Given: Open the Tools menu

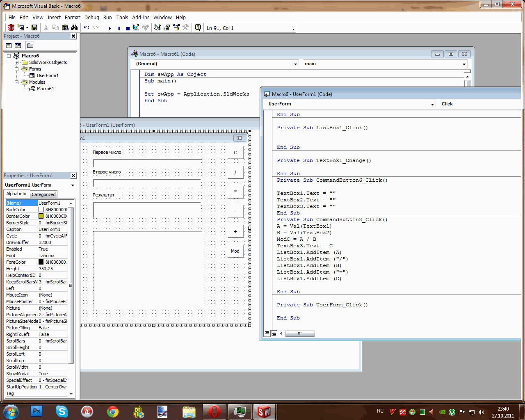Looking at the screenshot, I should click(x=122, y=18).
